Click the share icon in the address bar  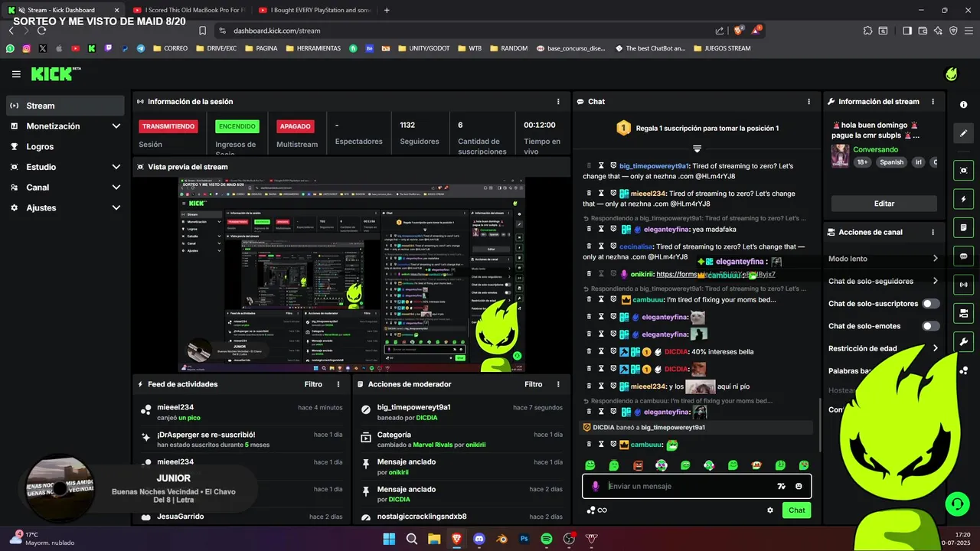[720, 31]
